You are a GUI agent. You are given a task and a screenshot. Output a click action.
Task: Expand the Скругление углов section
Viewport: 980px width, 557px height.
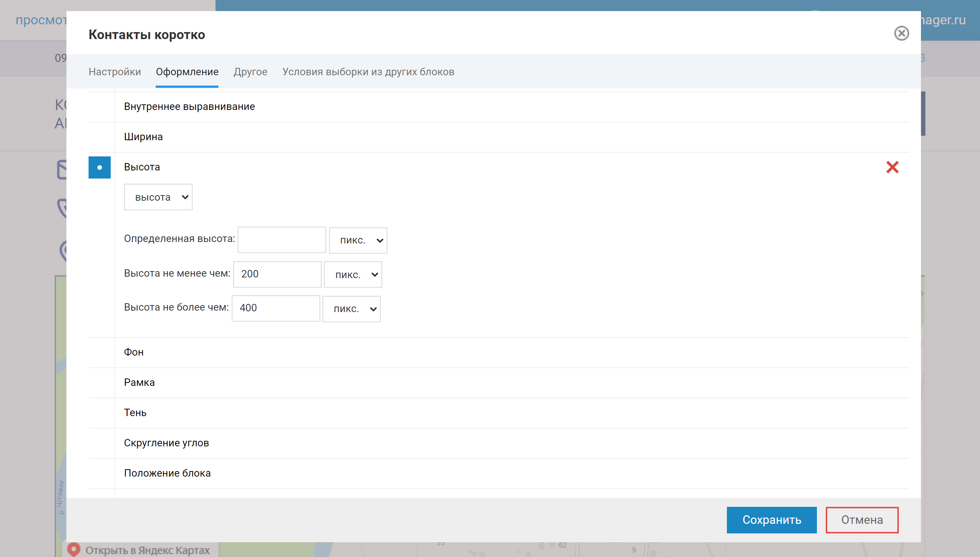[166, 443]
